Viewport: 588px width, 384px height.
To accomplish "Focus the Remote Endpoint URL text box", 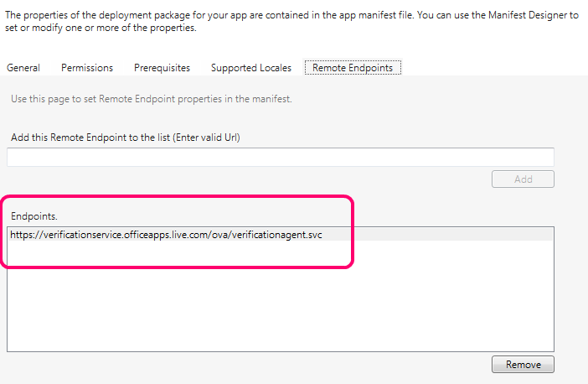I will pyautogui.click(x=281, y=157).
